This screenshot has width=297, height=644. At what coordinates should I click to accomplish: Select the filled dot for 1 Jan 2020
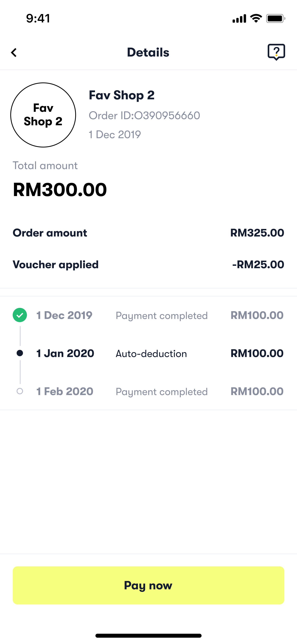pos(20,353)
